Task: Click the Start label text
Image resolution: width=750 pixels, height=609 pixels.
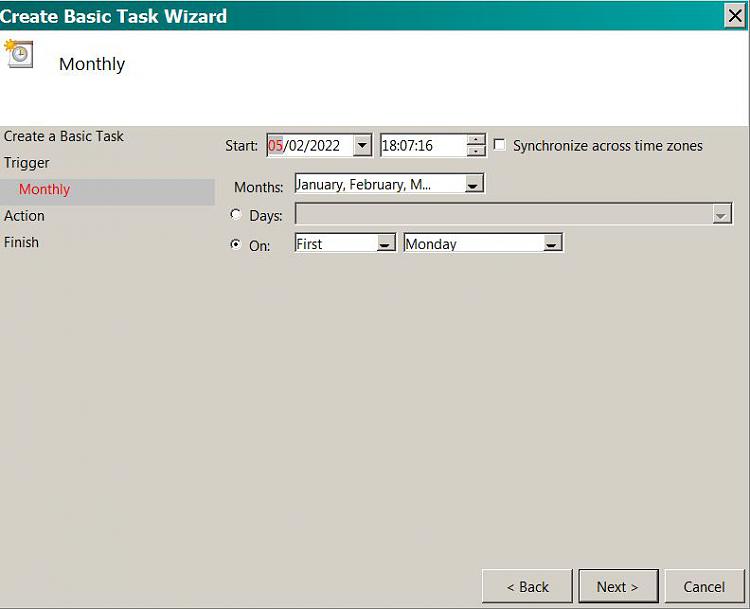Action: (x=242, y=145)
